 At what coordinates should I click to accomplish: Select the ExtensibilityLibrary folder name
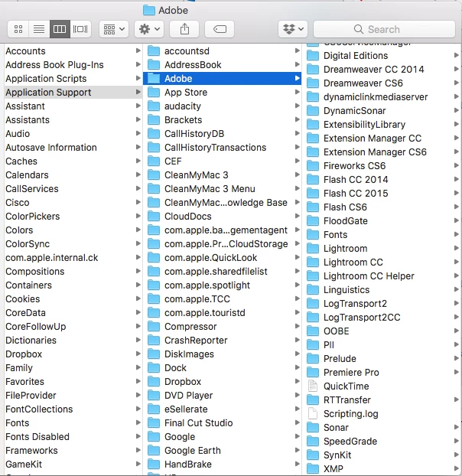tap(364, 125)
